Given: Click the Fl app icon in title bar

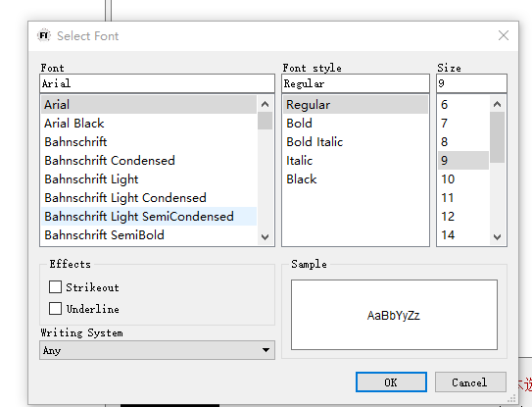Looking at the screenshot, I should [x=44, y=35].
